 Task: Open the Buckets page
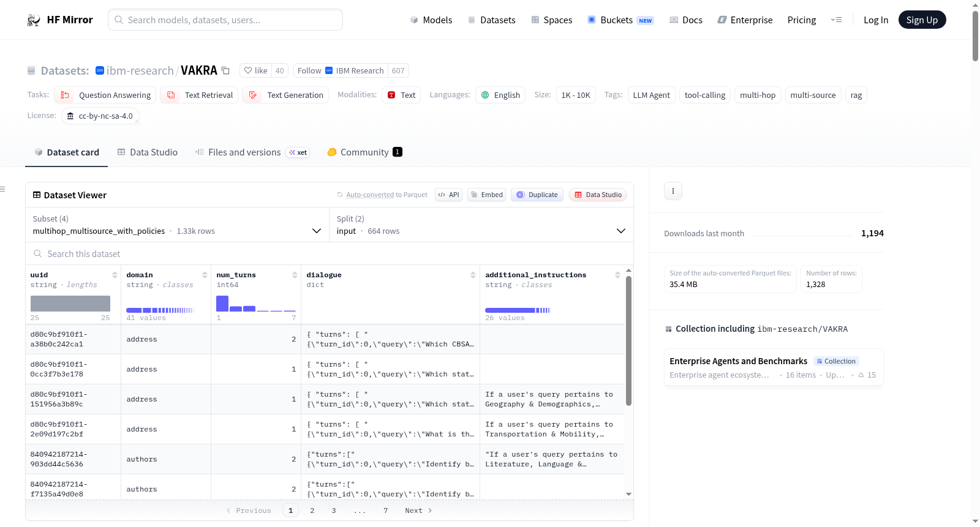coord(620,20)
